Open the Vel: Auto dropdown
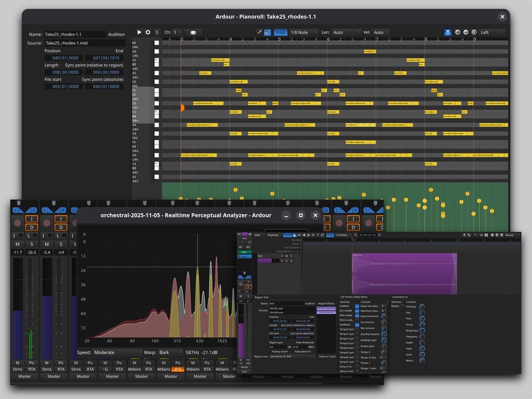532x399 pixels. coord(380,32)
